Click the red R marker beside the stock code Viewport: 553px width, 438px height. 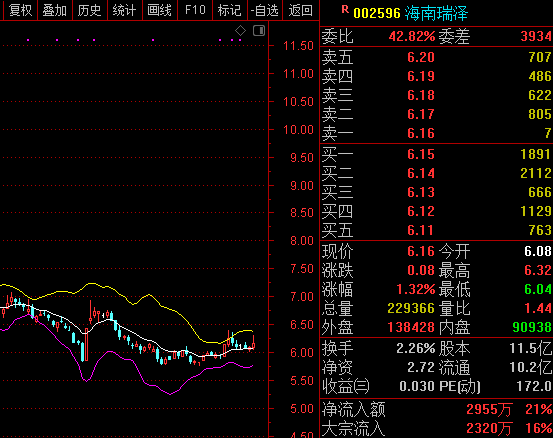point(345,10)
